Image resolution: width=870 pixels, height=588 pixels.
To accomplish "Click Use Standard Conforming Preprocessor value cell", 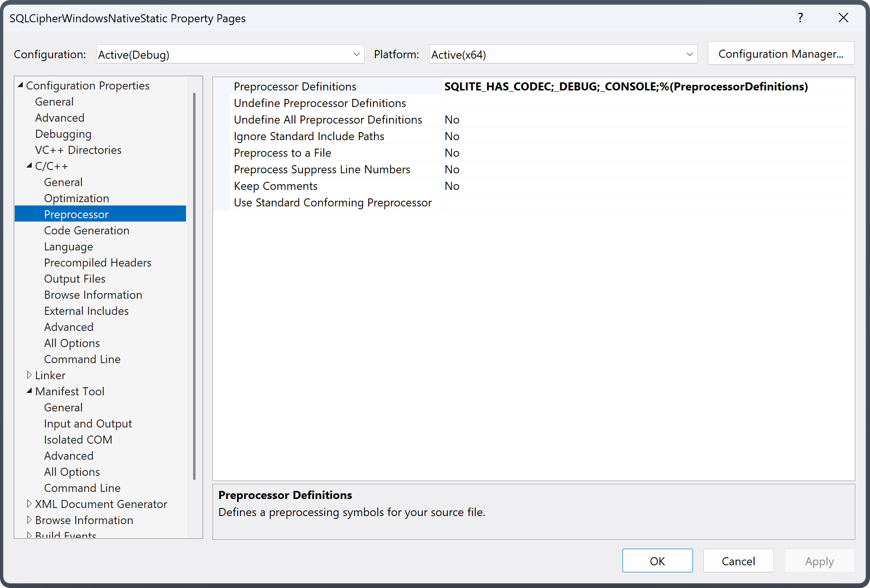I will click(x=648, y=202).
